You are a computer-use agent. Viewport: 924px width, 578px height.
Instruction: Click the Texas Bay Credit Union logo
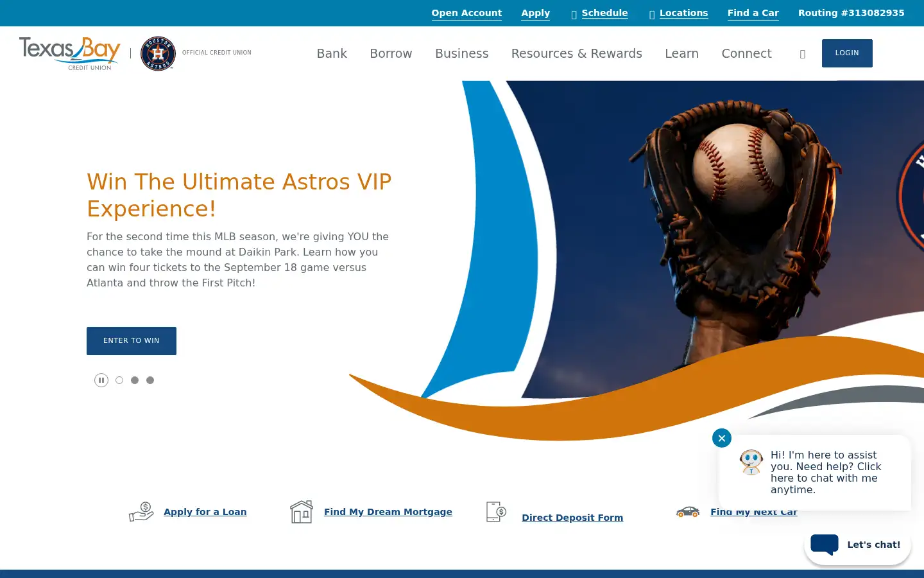(x=70, y=53)
